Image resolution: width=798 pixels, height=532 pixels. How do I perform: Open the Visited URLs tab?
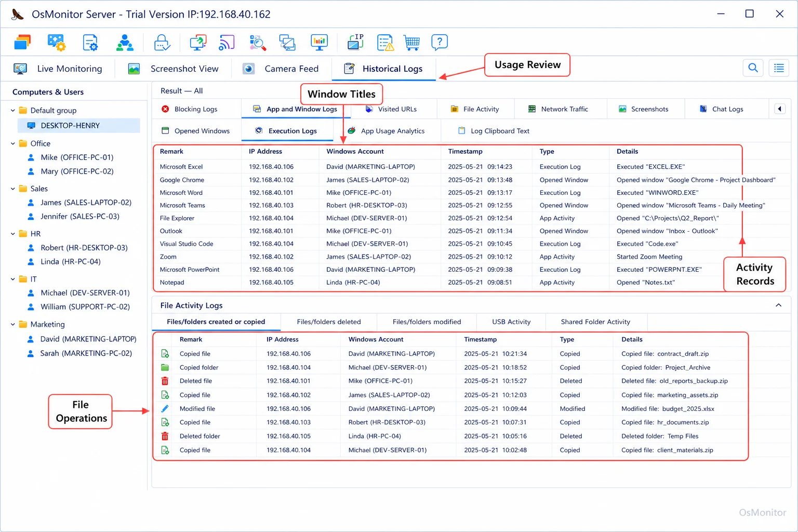tap(391, 109)
